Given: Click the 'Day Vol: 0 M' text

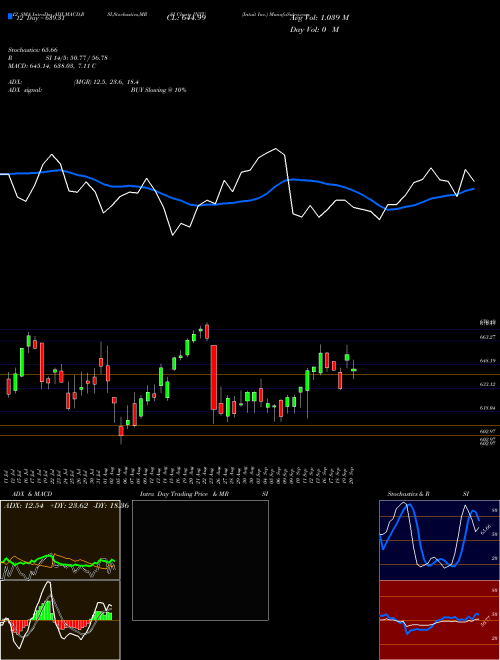Looking at the screenshot, I should [314, 30].
